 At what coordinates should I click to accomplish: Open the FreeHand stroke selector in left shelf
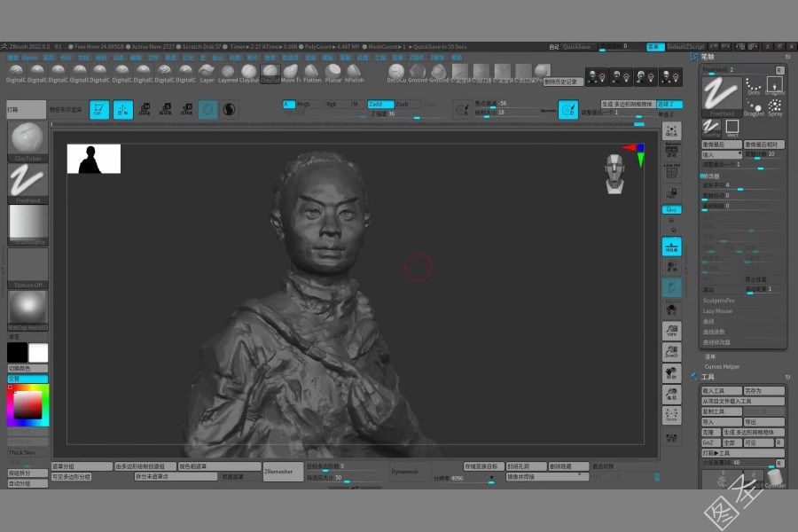pos(28,184)
